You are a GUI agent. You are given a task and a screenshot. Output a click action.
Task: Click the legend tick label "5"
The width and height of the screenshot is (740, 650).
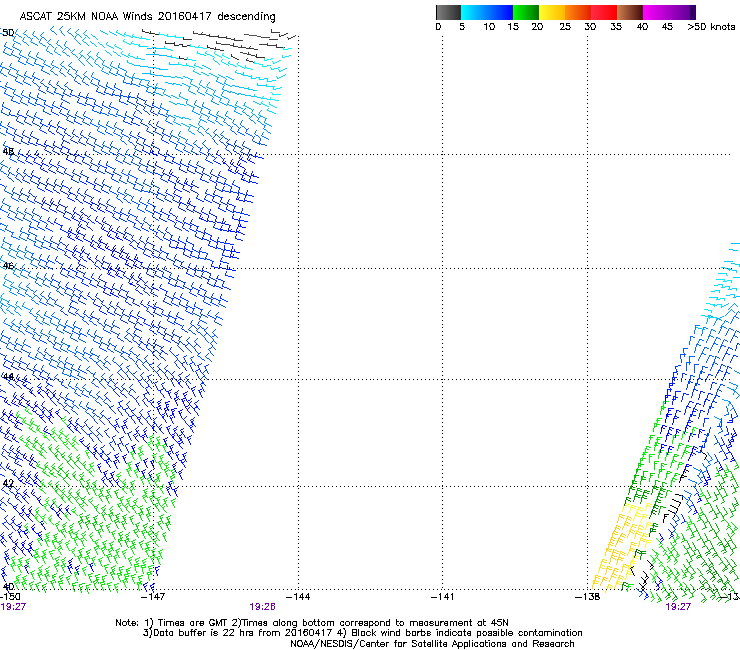pyautogui.click(x=462, y=27)
